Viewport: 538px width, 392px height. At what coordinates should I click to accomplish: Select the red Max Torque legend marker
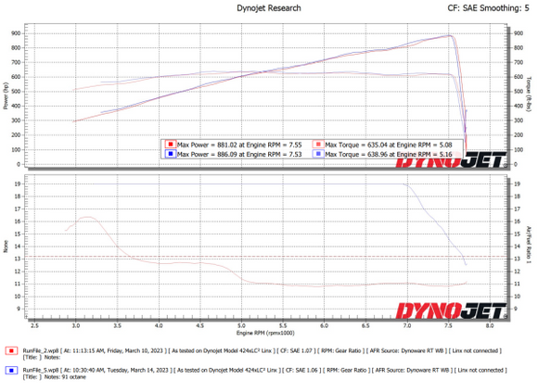pyautogui.click(x=318, y=145)
